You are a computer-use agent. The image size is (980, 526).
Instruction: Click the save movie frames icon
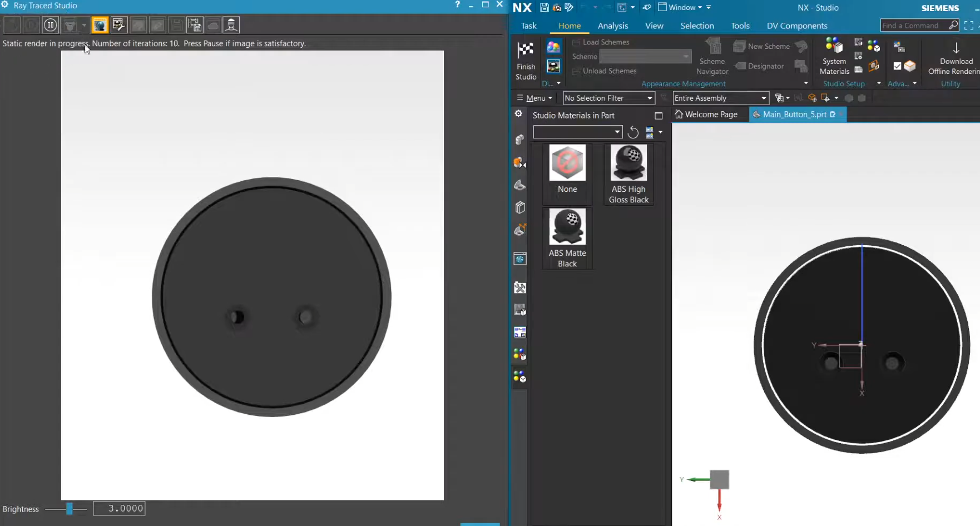(195, 25)
